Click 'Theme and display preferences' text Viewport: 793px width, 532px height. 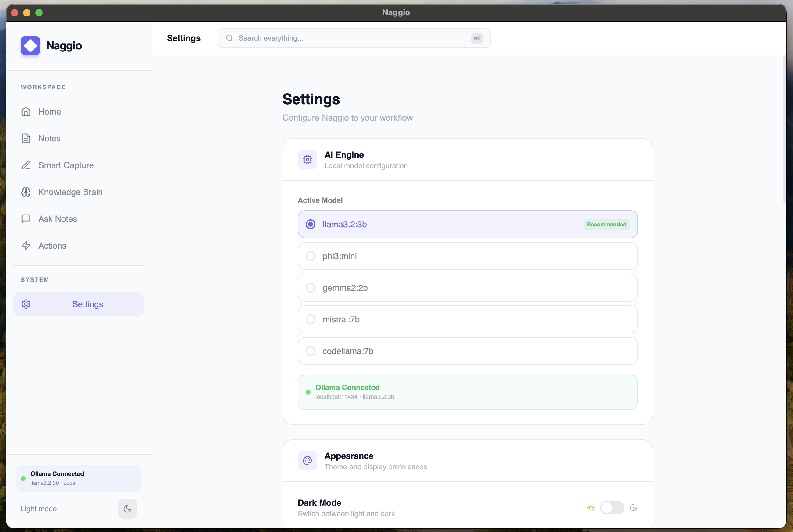coord(376,467)
